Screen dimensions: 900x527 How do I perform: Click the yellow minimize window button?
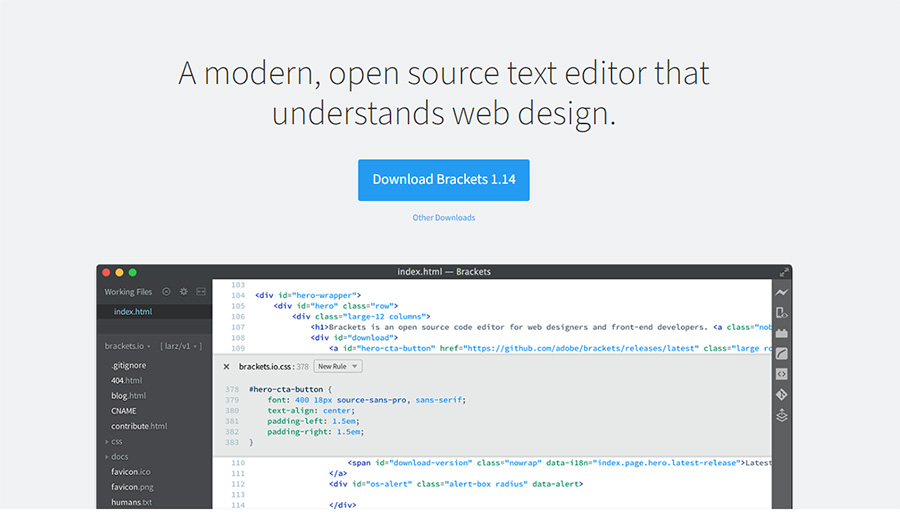(119, 272)
